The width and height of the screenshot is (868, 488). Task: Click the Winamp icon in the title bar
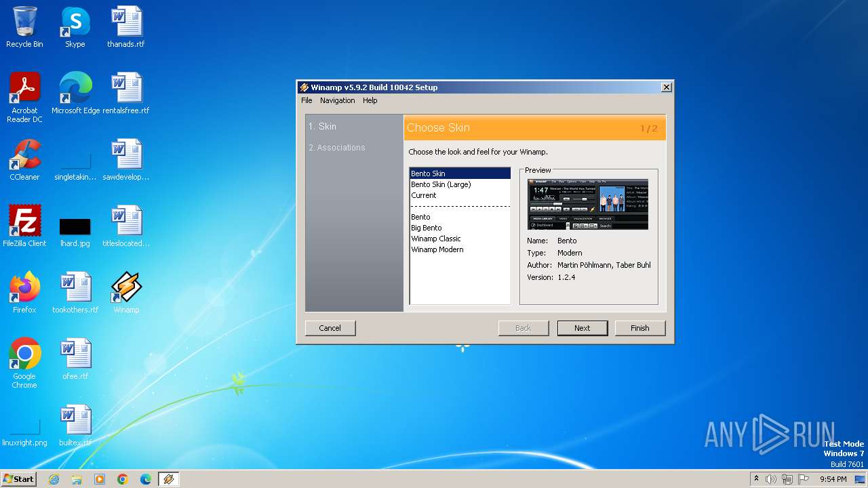point(304,87)
